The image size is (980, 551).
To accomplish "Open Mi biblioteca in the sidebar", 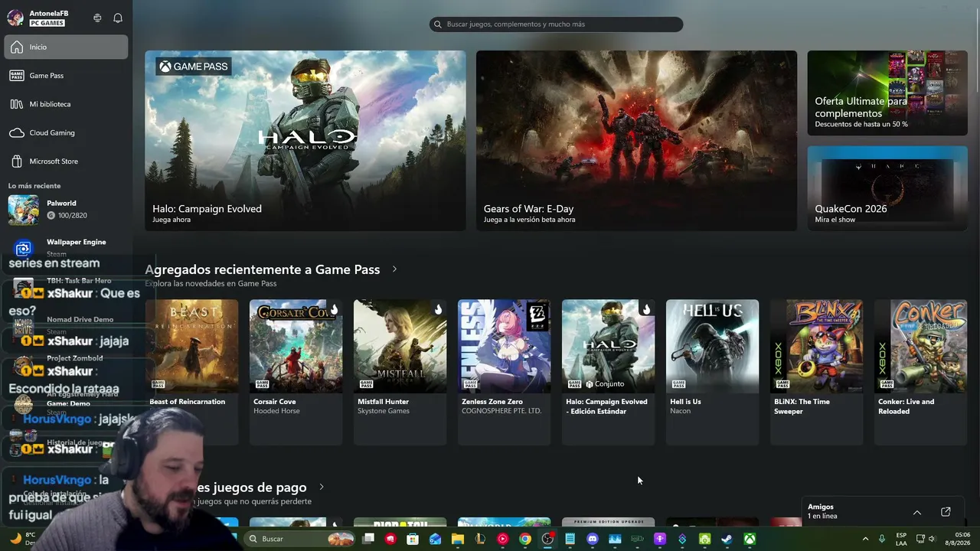I will (66, 104).
